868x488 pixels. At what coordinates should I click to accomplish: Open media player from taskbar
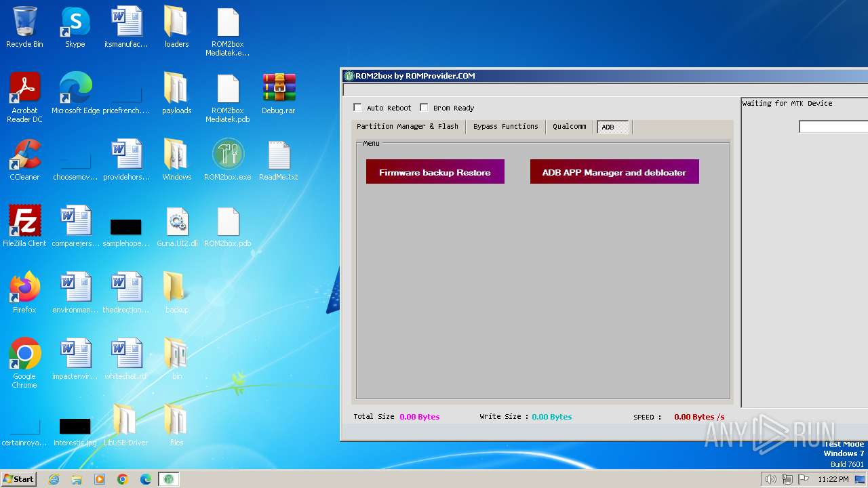coord(100,479)
